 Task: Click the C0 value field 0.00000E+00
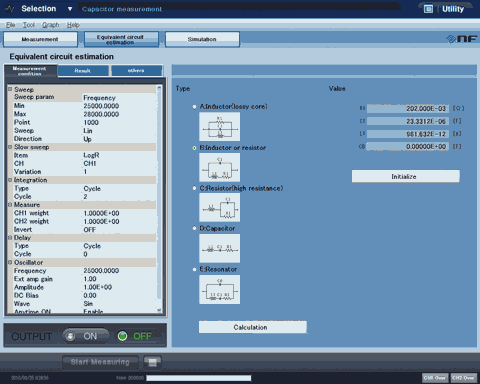click(x=408, y=147)
